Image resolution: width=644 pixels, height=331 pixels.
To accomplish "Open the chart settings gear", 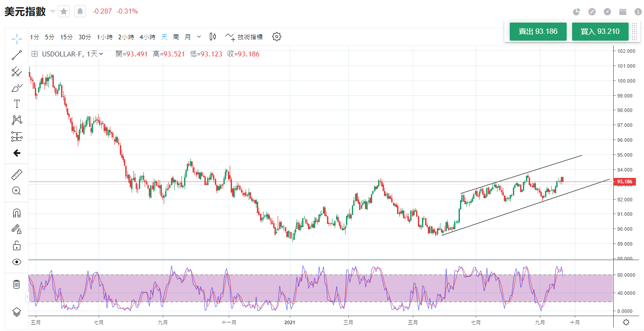I will [x=277, y=37].
